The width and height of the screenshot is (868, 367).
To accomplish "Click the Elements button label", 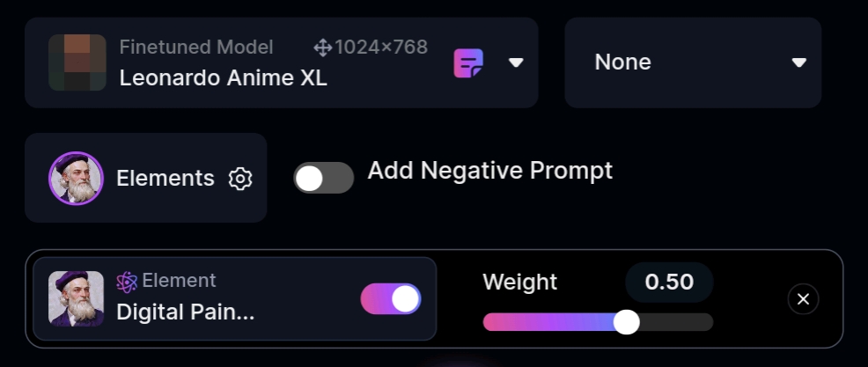I will 166,179.
